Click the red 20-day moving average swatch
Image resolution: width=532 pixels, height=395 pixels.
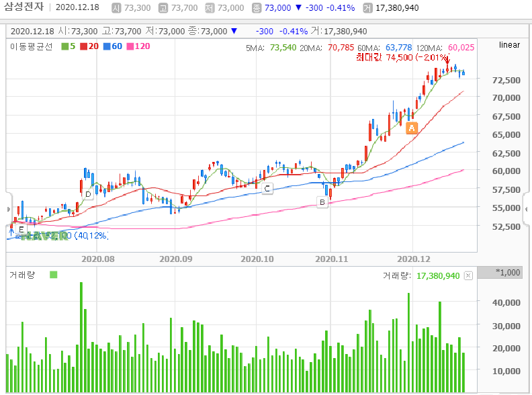point(83,46)
